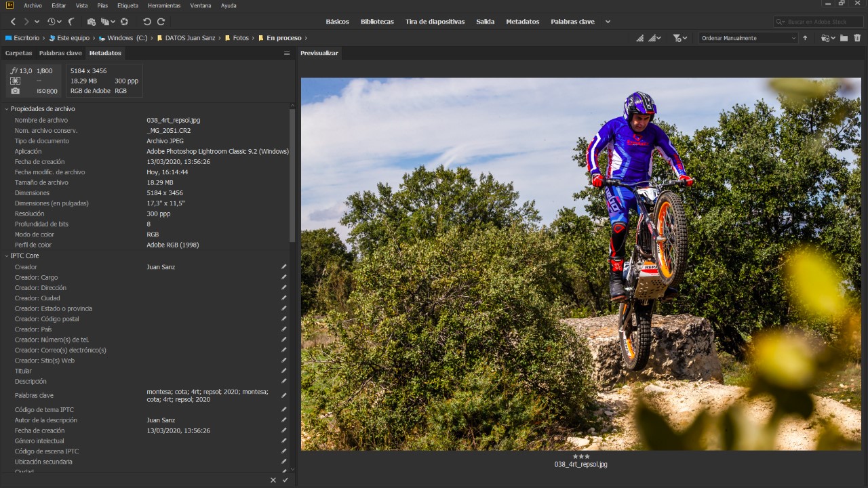Image resolution: width=868 pixels, height=488 pixels.
Task: Open the workspace switcher chevron dropdown
Action: 608,22
